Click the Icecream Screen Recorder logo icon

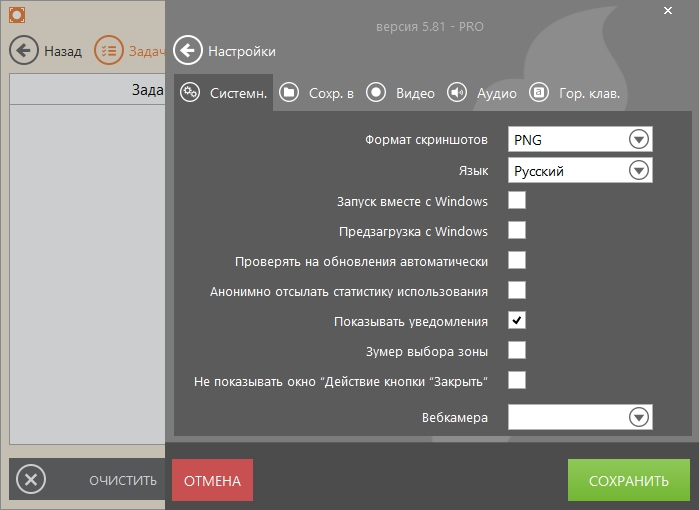pyautogui.click(x=17, y=15)
